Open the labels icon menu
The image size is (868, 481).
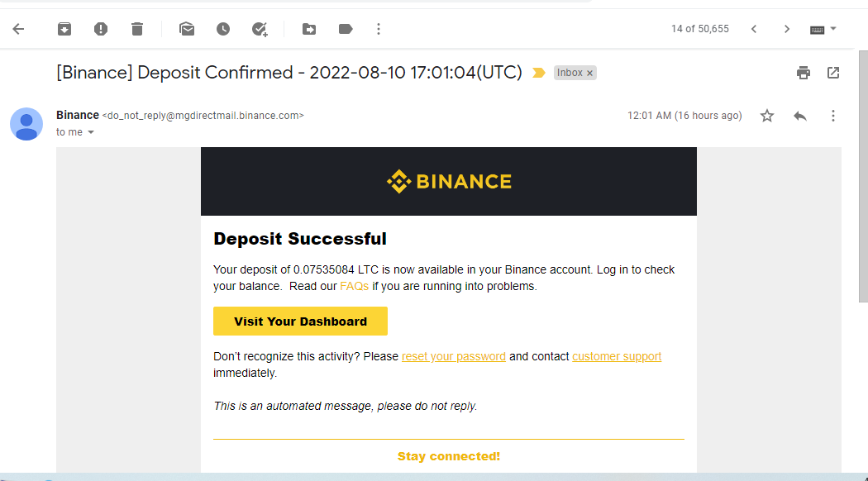click(x=346, y=29)
